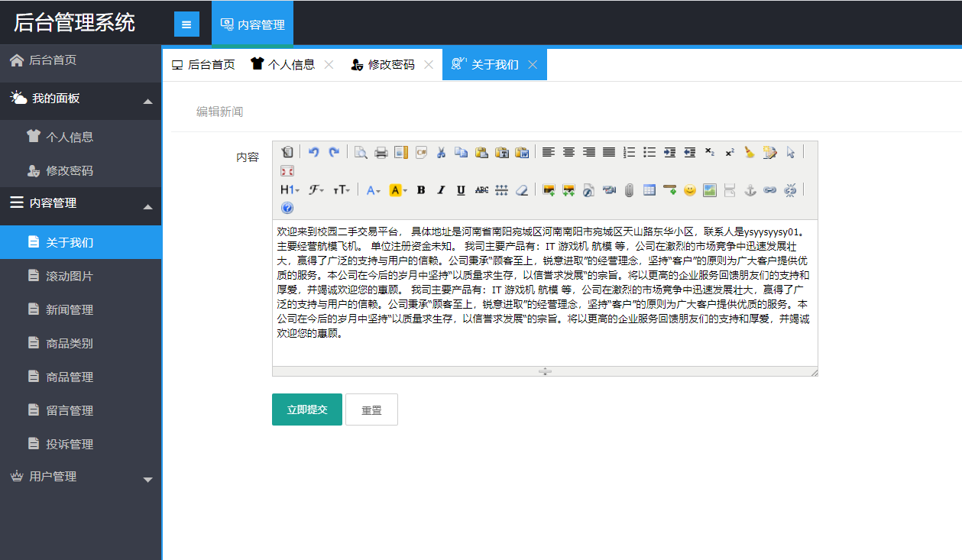The image size is (962, 560).
Task: Click the 重置 reset button
Action: (371, 409)
